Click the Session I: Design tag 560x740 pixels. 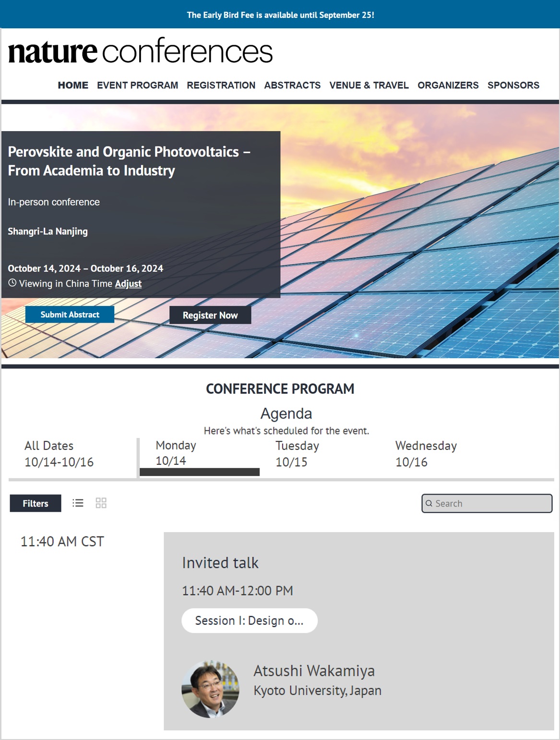250,620
